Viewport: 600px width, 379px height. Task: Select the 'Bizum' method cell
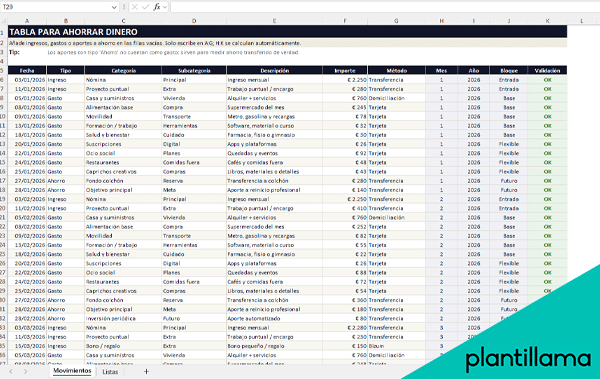point(396,346)
